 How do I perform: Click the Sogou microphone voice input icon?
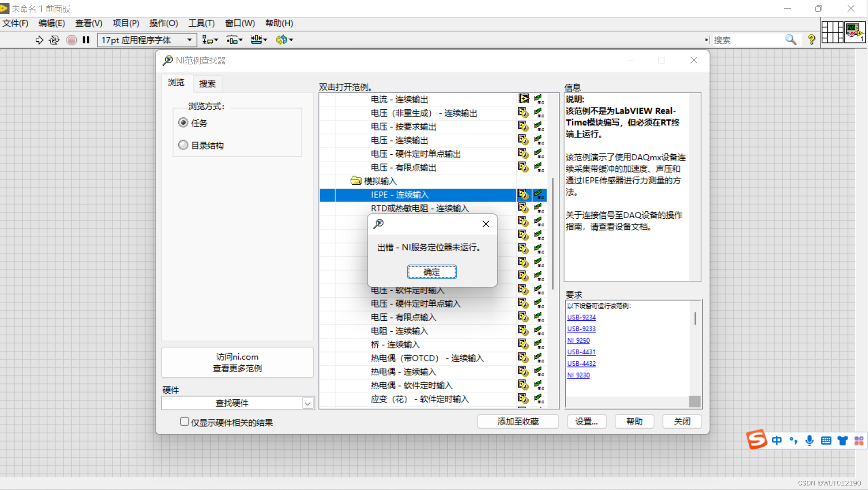(809, 441)
